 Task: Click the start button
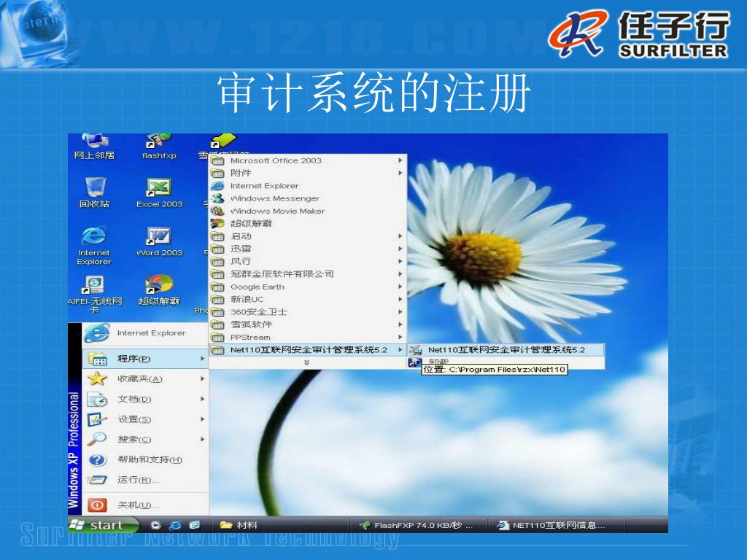pyautogui.click(x=103, y=525)
